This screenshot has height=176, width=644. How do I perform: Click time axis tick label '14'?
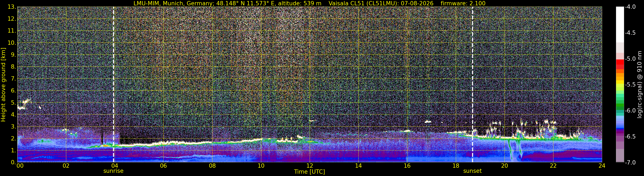point(358,166)
